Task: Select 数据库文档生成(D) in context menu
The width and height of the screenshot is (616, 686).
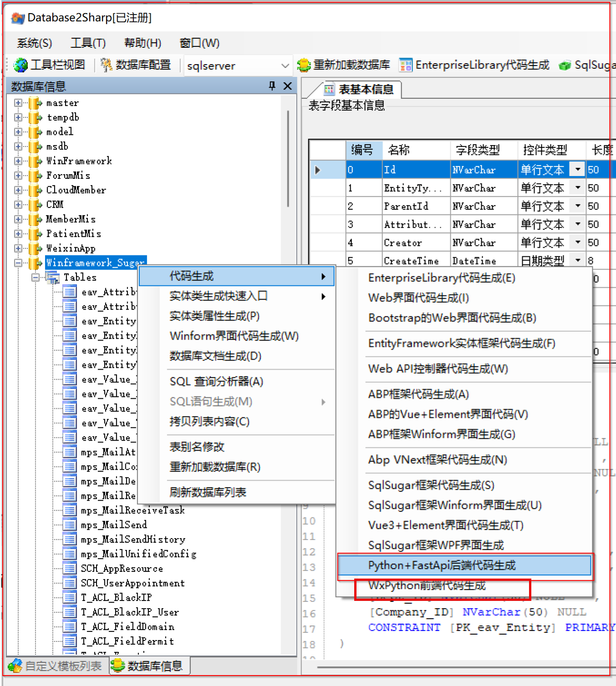Action: tap(237, 356)
